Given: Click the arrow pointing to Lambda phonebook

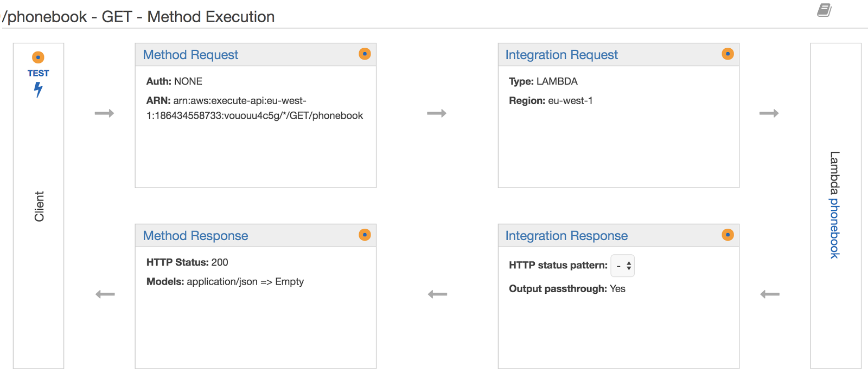Looking at the screenshot, I should point(769,113).
